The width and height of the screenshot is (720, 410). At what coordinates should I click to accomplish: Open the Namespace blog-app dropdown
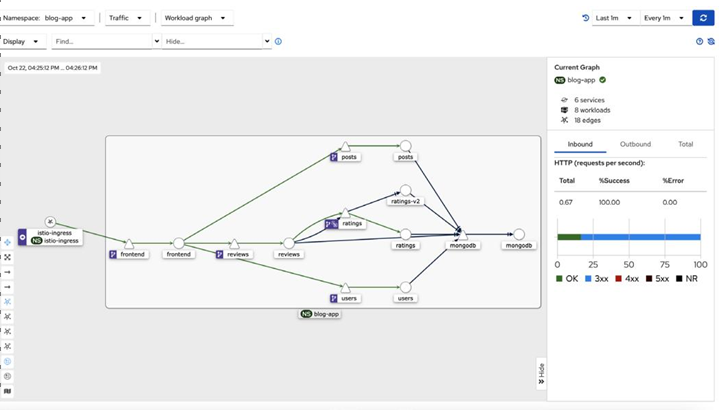coord(46,18)
